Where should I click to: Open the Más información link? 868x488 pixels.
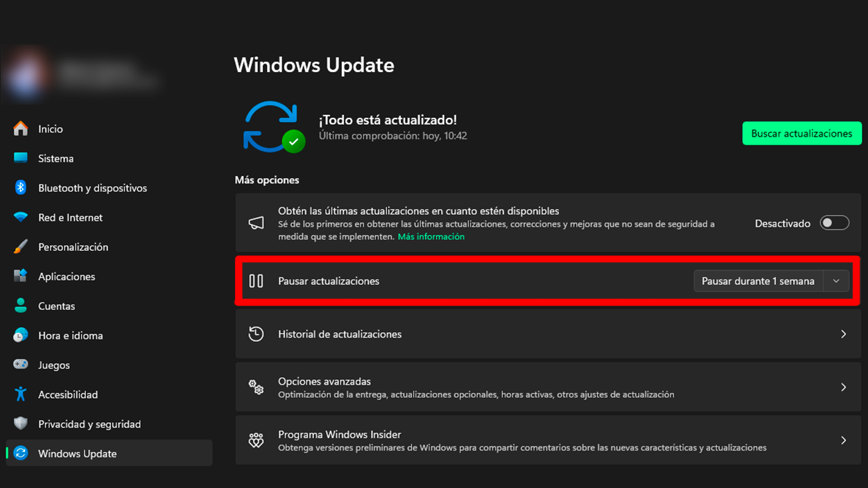(x=431, y=236)
